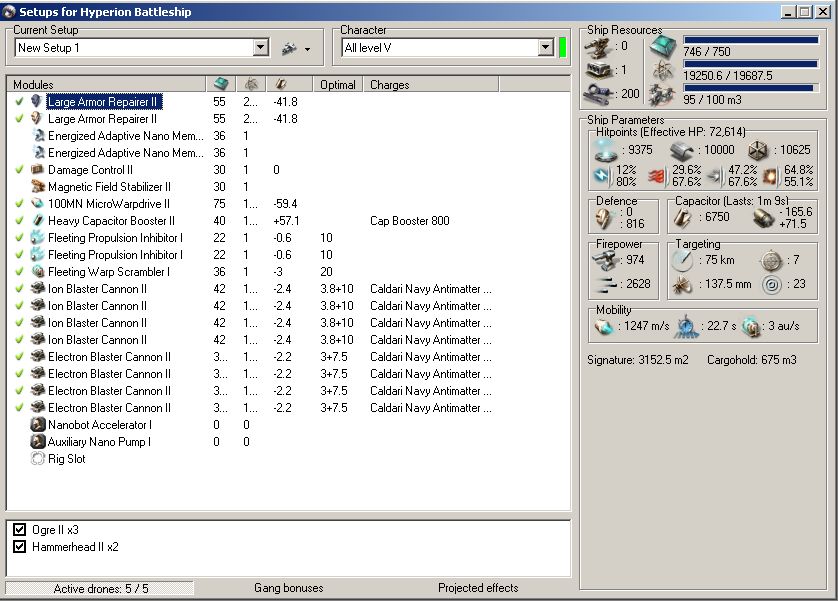The image size is (838, 601).
Task: Sort by the capacitor column header icon
Action: (281, 84)
